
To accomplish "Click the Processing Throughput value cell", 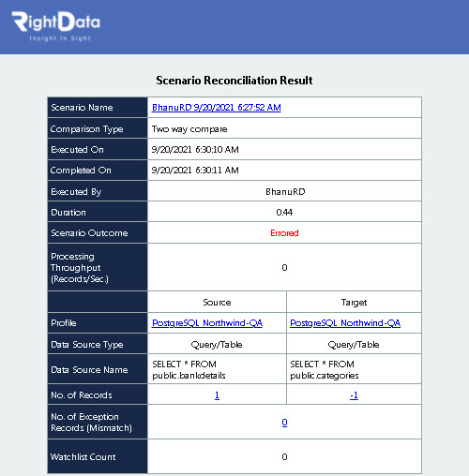I will pos(284,267).
